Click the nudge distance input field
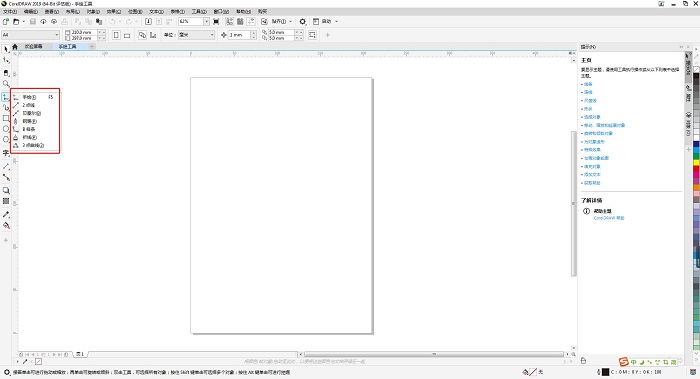This screenshot has height=379, width=700. 239,35
